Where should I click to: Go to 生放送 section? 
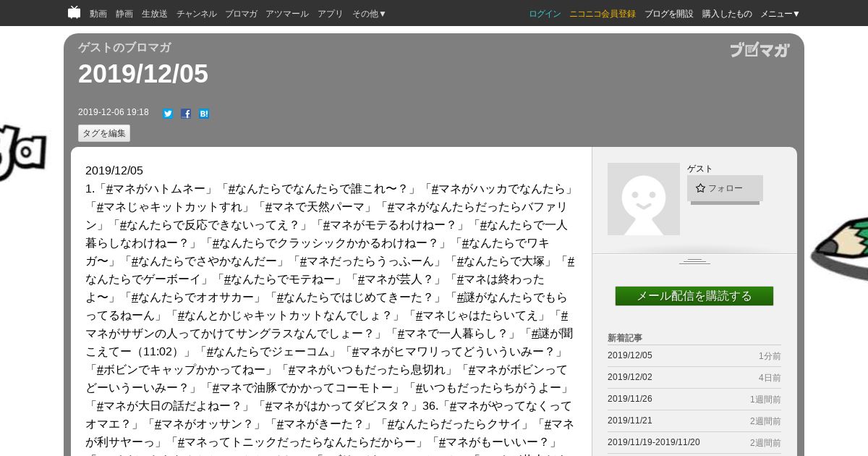pos(155,14)
